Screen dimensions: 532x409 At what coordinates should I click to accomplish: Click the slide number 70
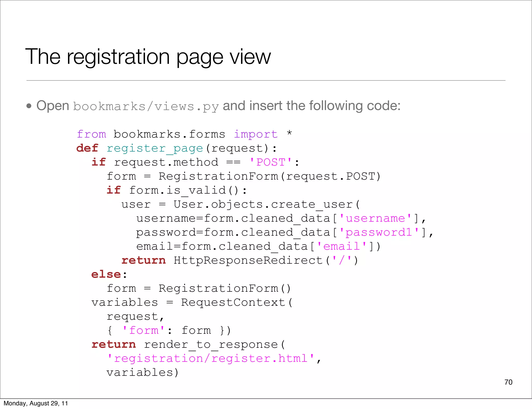tap(508, 382)
